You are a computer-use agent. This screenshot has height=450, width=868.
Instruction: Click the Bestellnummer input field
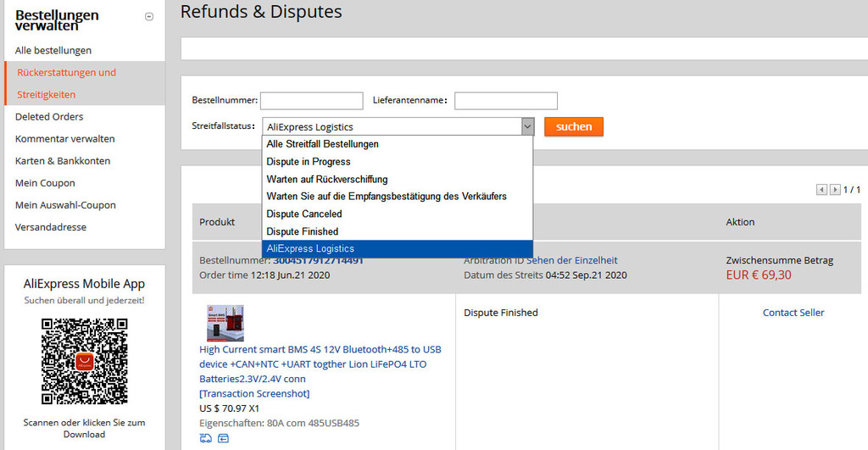click(312, 101)
